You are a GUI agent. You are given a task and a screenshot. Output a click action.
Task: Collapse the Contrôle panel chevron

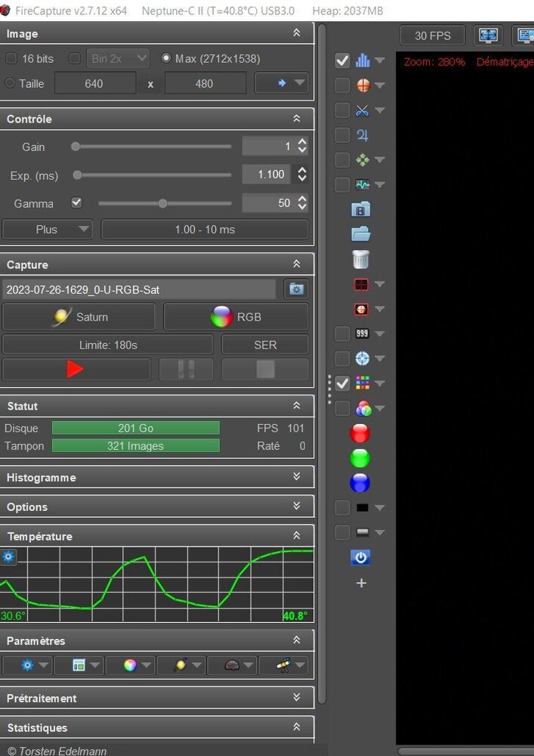pyautogui.click(x=297, y=118)
